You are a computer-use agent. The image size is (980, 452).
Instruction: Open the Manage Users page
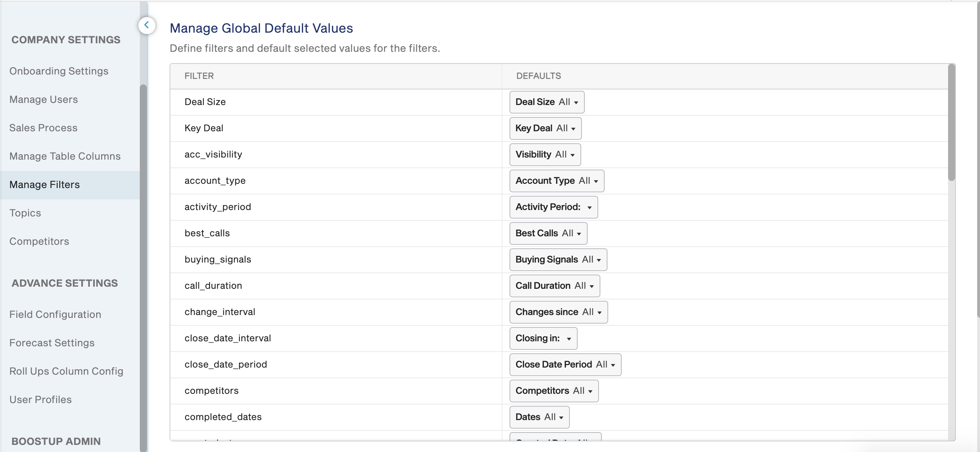tap(44, 99)
